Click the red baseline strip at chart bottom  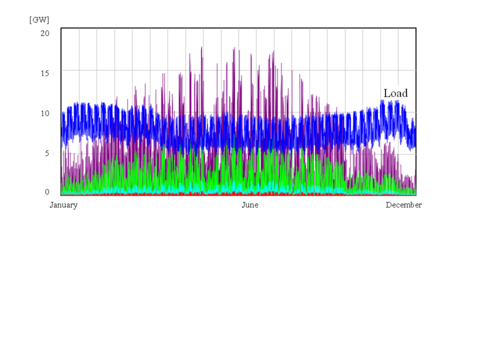pyautogui.click(x=238, y=194)
